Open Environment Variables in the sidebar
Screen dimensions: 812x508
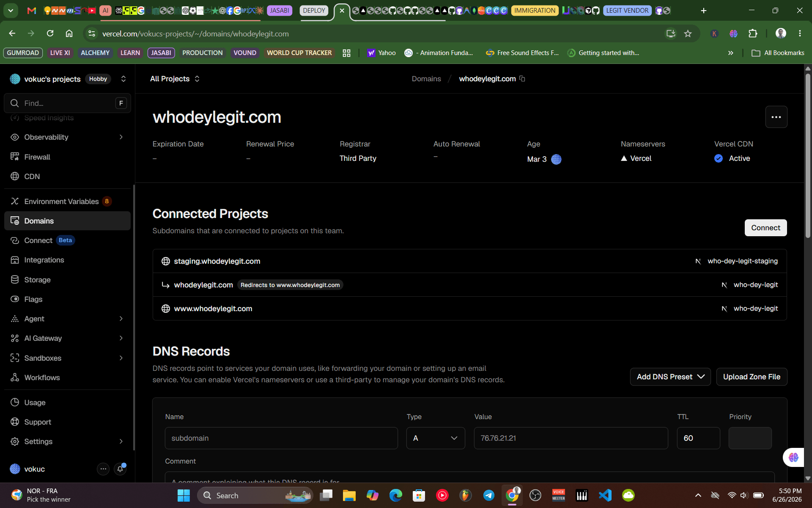pos(68,202)
